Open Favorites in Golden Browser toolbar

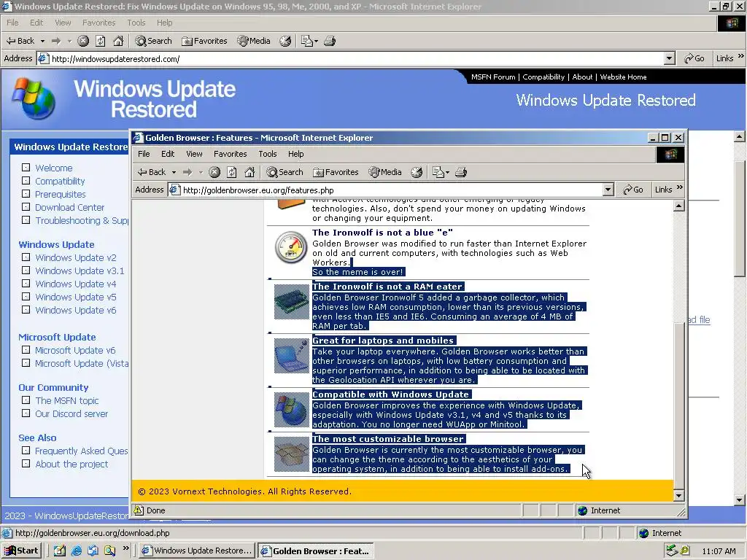coord(336,172)
